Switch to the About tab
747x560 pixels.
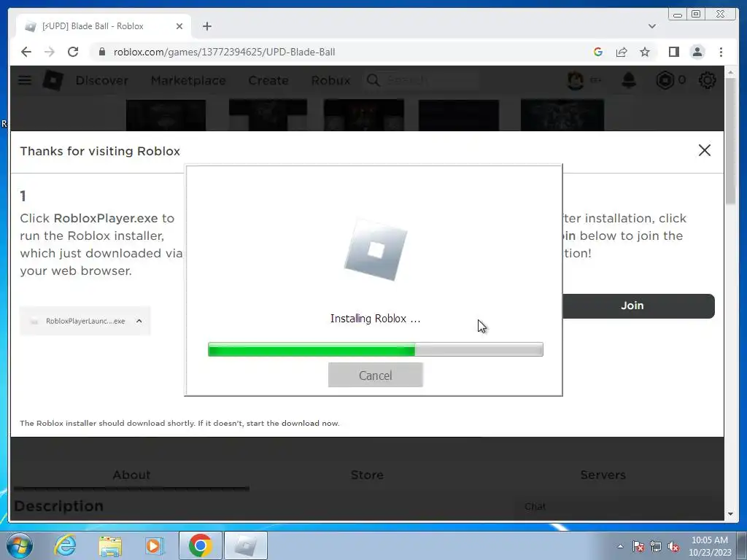[x=131, y=475]
